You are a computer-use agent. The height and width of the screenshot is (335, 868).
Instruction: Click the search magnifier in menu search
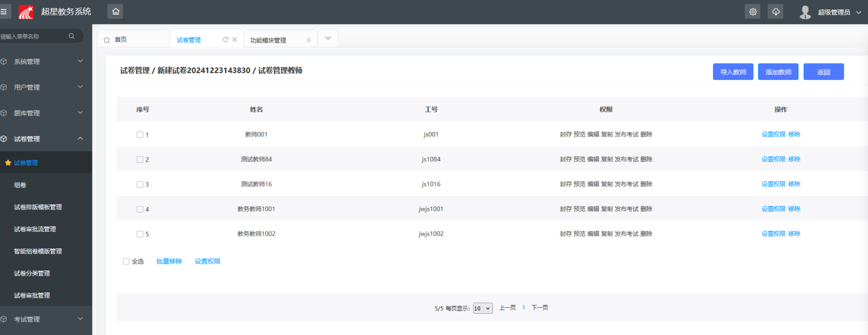pyautogui.click(x=71, y=36)
